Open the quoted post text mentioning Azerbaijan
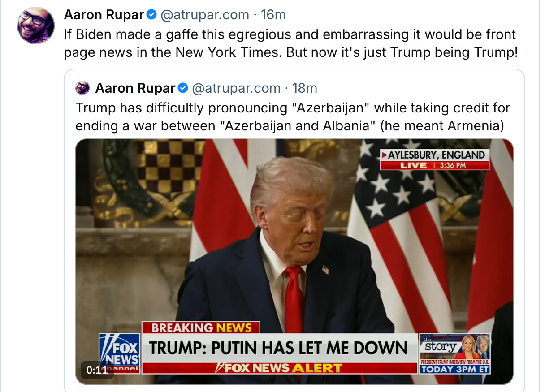The width and height of the screenshot is (545, 392). pyautogui.click(x=293, y=117)
